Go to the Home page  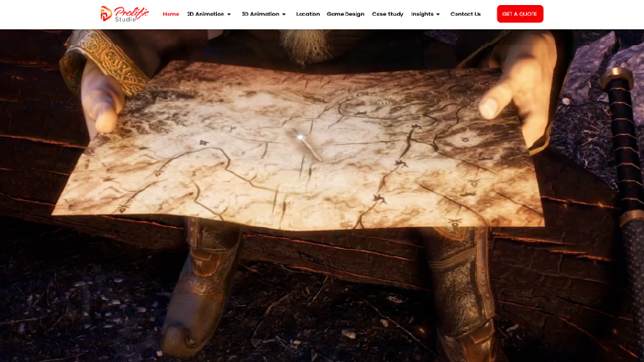(171, 14)
